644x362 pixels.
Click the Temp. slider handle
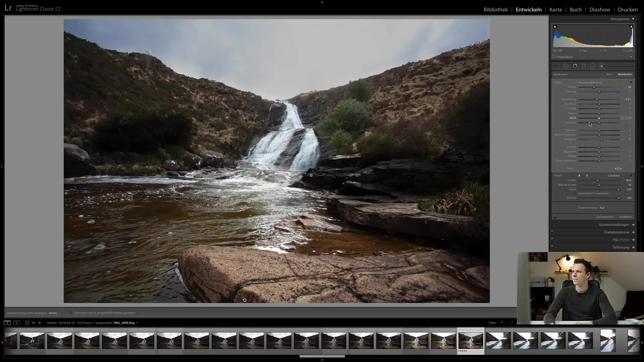coord(594,87)
